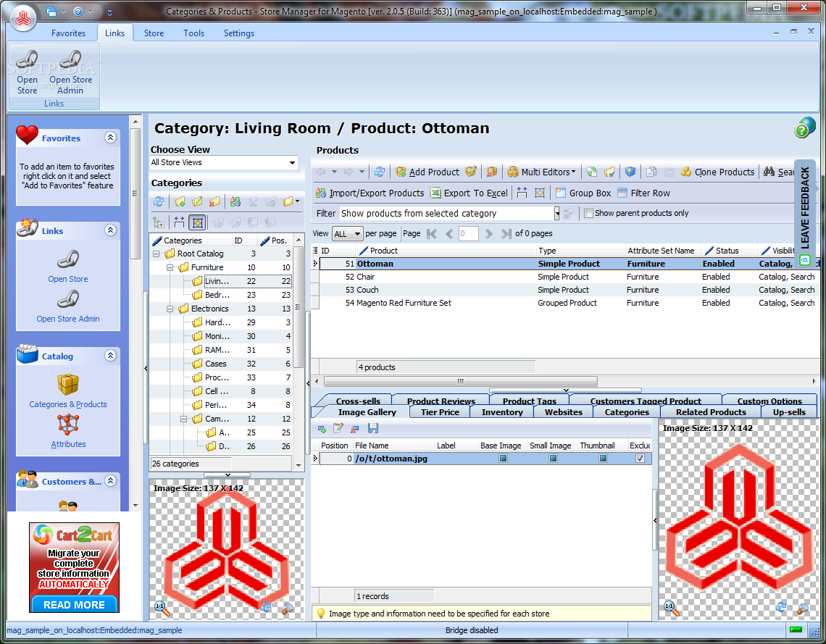The height and width of the screenshot is (644, 826).
Task: Click the LEAVE FEEDBACK side tab
Action: [x=805, y=213]
